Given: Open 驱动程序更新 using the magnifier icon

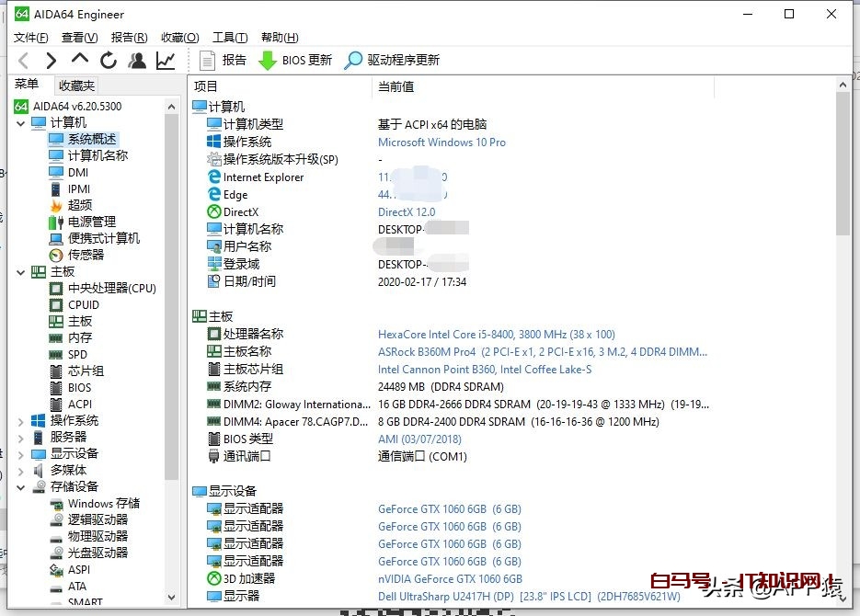Looking at the screenshot, I should pyautogui.click(x=350, y=61).
